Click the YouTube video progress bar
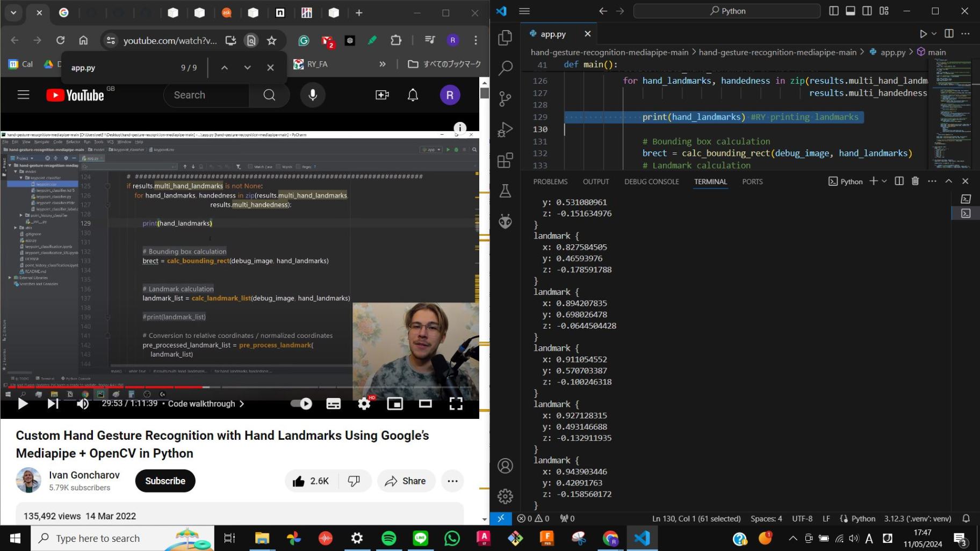The height and width of the screenshot is (551, 980). coord(240,387)
